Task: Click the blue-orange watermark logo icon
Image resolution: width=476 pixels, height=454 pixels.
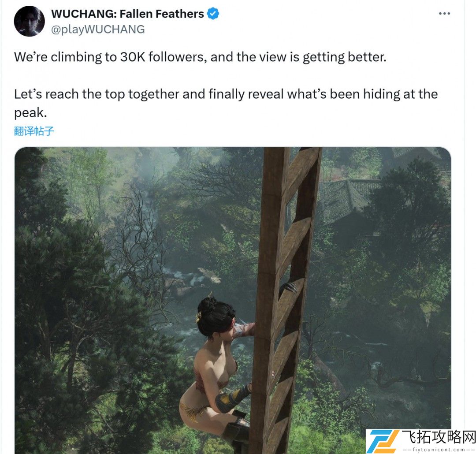Action: point(383,441)
